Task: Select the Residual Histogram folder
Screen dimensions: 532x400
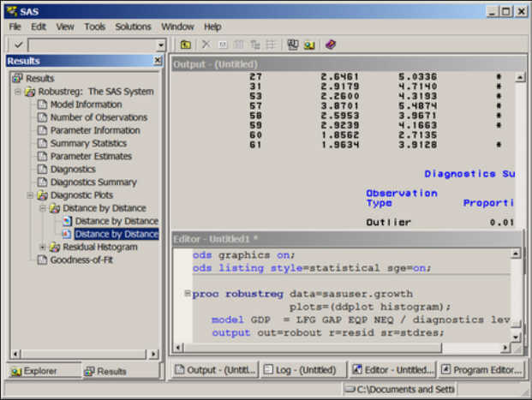Action: coord(100,247)
